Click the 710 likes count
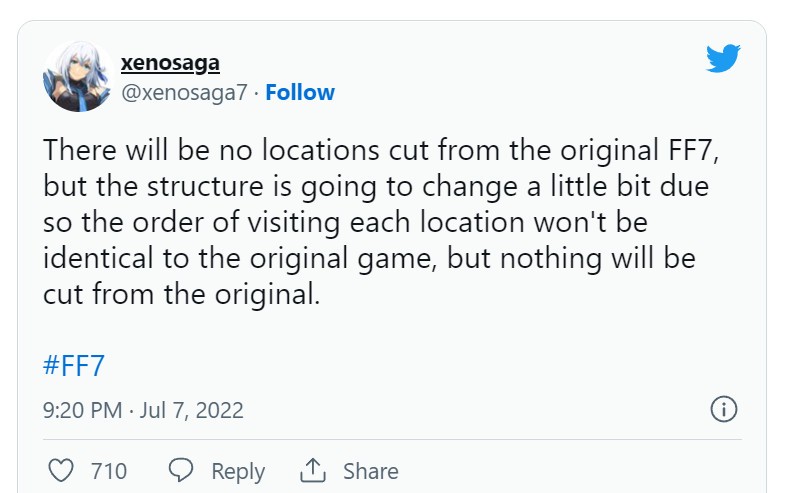The width and height of the screenshot is (785, 493). (108, 471)
